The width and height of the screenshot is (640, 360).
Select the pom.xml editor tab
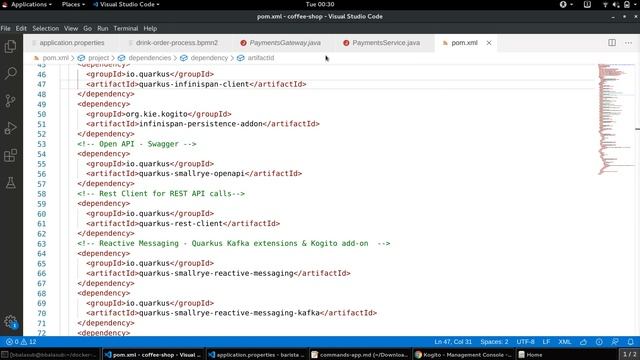[464, 42]
